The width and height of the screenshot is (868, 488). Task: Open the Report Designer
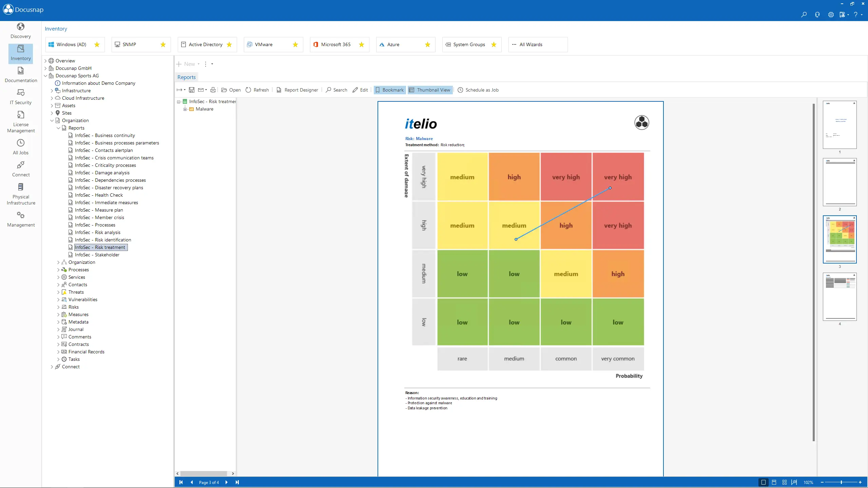[x=297, y=90]
